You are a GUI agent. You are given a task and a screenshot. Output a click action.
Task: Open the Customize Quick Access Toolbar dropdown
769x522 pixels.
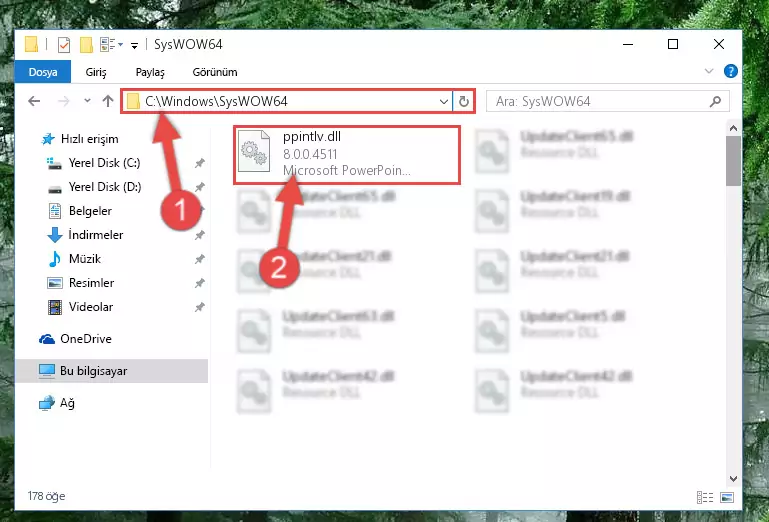click(134, 46)
